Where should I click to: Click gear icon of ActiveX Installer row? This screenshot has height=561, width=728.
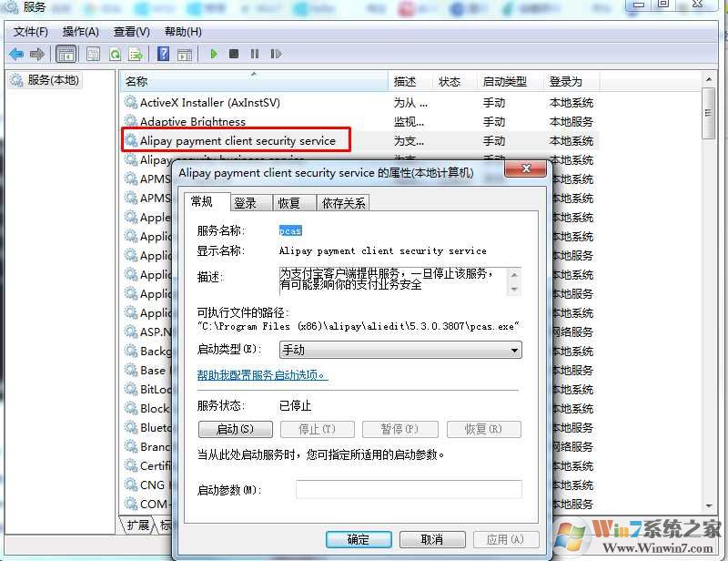(131, 102)
